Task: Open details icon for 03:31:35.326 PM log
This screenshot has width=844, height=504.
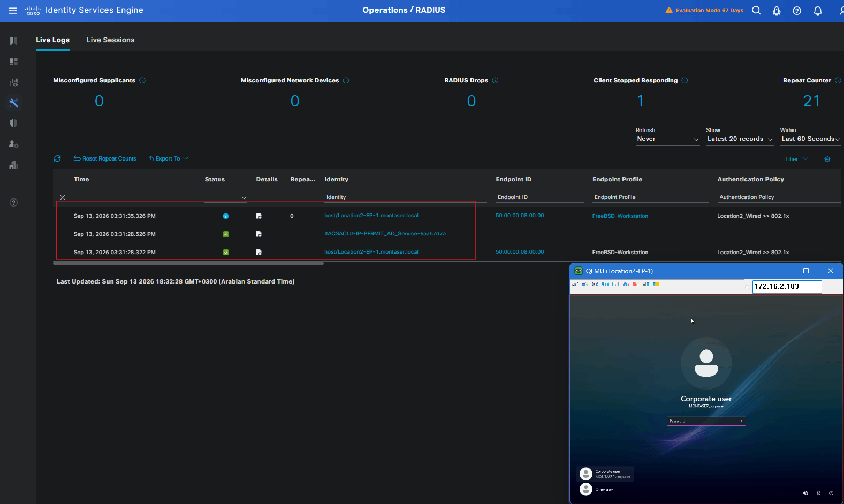Action: [259, 216]
